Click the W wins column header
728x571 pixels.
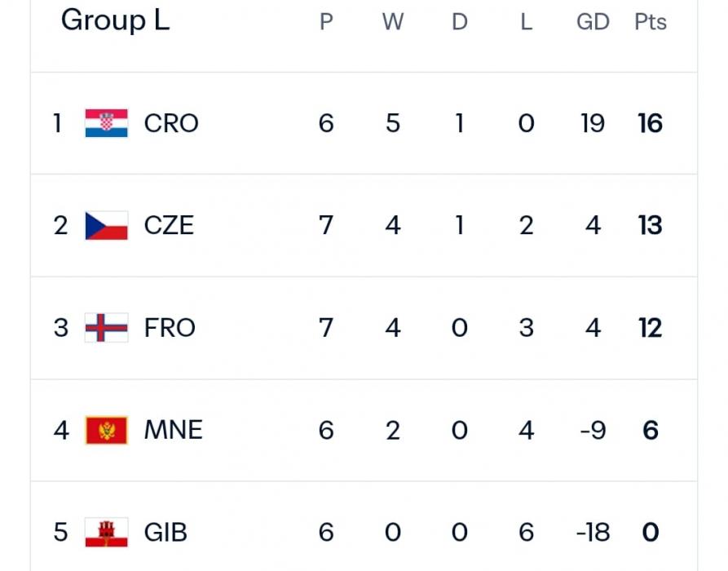tap(393, 22)
